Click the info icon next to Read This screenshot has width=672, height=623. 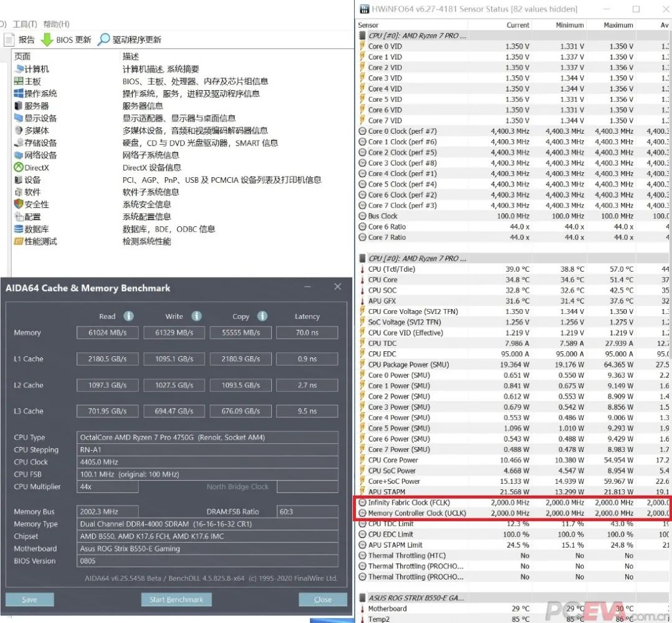(128, 316)
